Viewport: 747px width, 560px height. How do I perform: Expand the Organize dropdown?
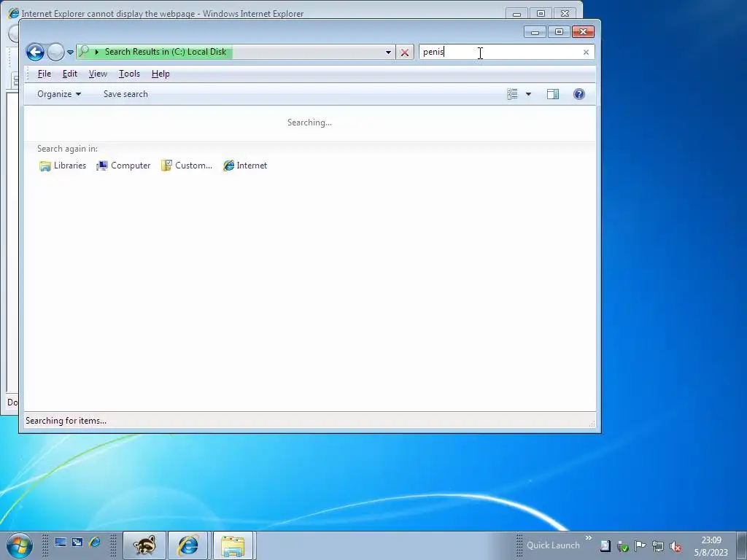click(59, 94)
